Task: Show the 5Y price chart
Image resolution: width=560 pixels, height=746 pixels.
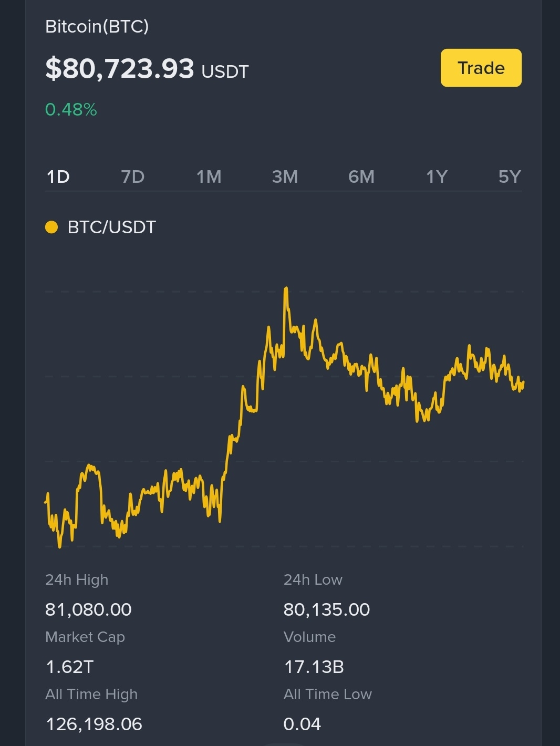Action: (x=509, y=177)
